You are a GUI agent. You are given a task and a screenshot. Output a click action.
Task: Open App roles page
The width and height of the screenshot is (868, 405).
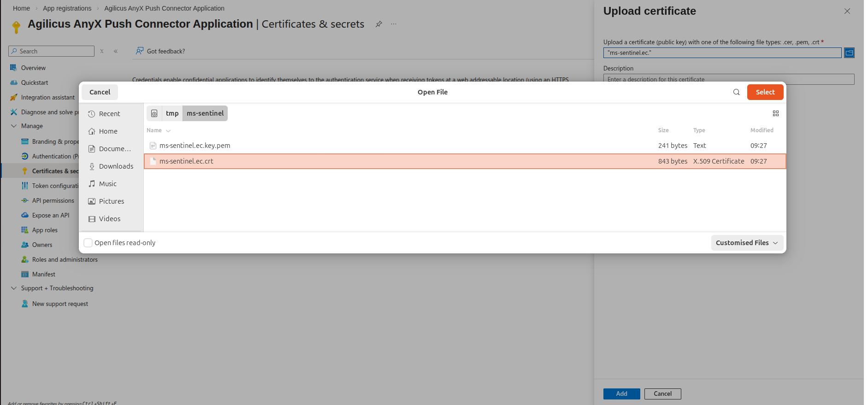(45, 230)
